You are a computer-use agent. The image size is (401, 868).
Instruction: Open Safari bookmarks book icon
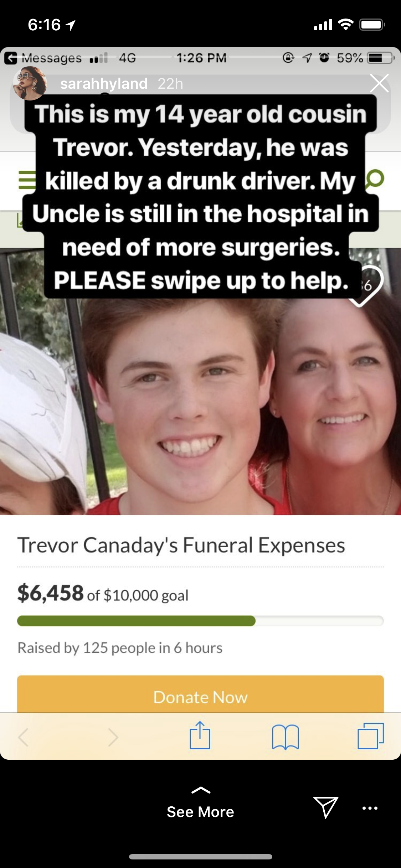[285, 737]
